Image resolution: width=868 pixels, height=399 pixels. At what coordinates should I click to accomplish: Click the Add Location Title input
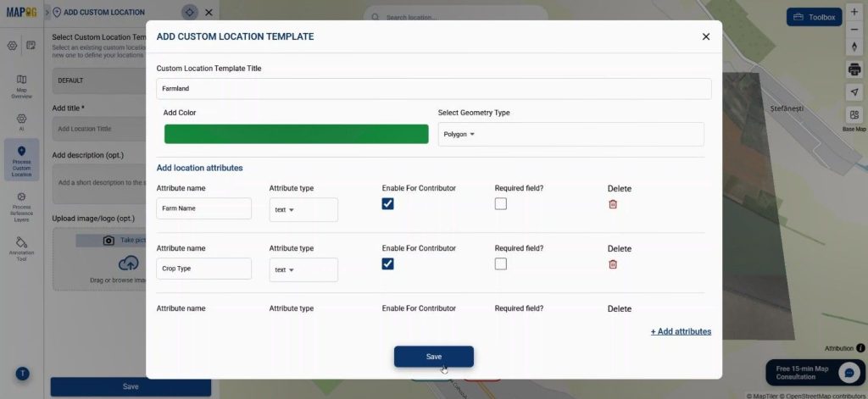click(x=100, y=129)
